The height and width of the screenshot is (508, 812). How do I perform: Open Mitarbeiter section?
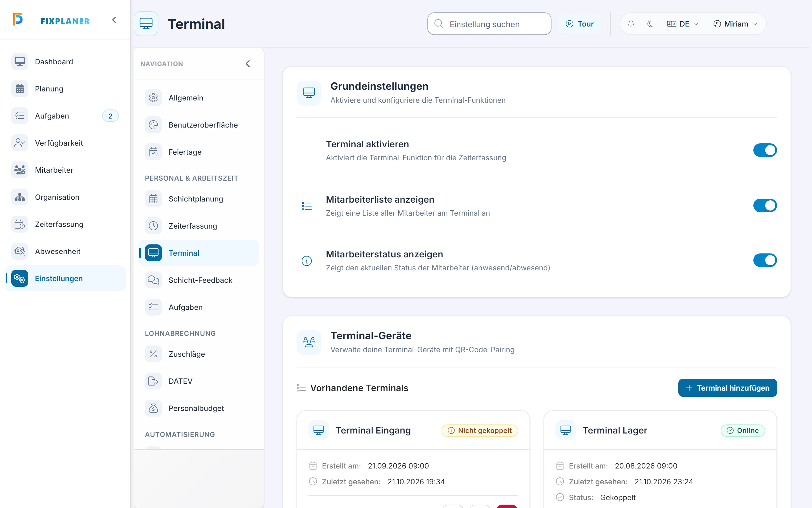pos(65,170)
